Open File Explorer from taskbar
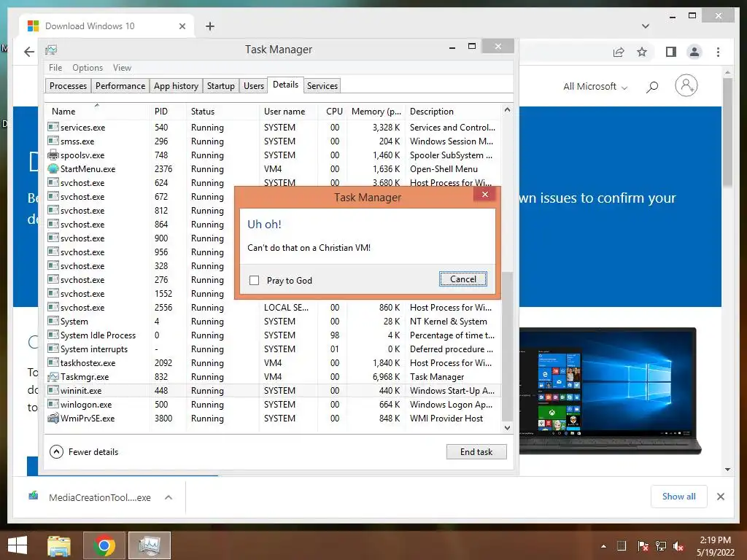747x560 pixels. (59, 545)
